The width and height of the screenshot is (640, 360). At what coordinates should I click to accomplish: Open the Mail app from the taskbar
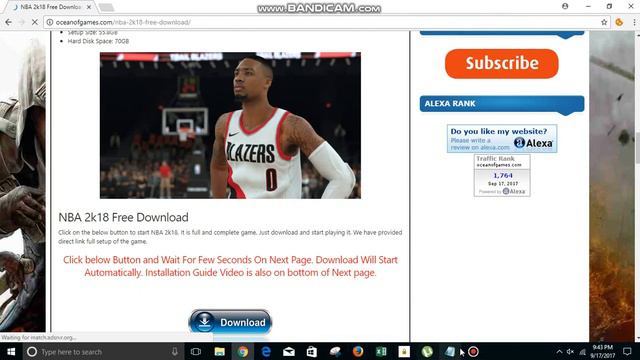click(x=289, y=351)
